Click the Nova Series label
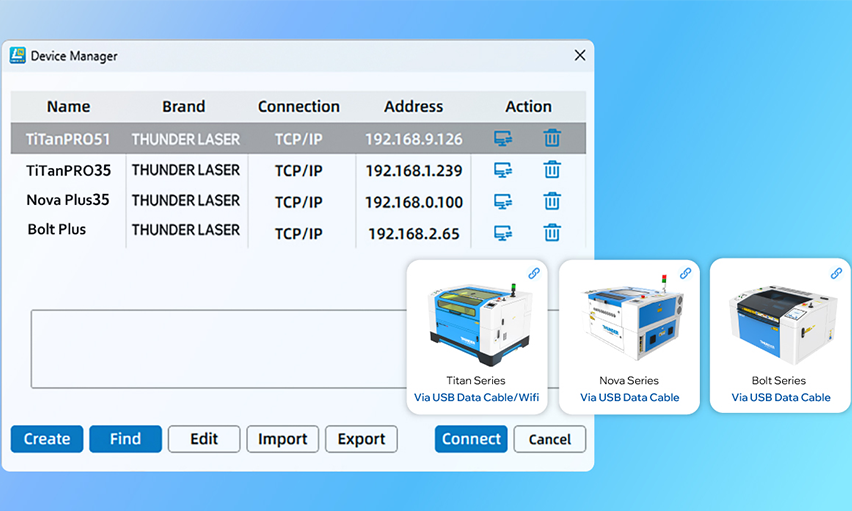This screenshot has height=511, width=852. pyautogui.click(x=629, y=381)
